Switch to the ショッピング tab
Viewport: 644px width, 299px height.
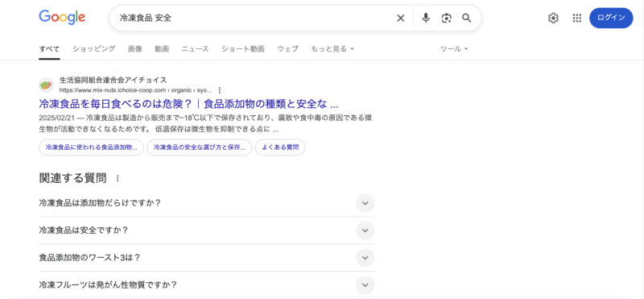(x=94, y=49)
